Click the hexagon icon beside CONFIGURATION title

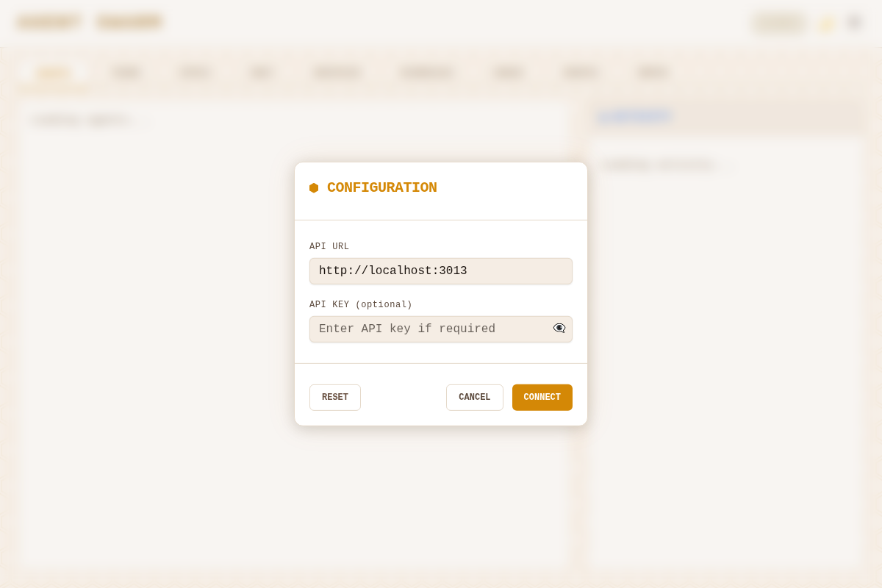[x=314, y=187]
